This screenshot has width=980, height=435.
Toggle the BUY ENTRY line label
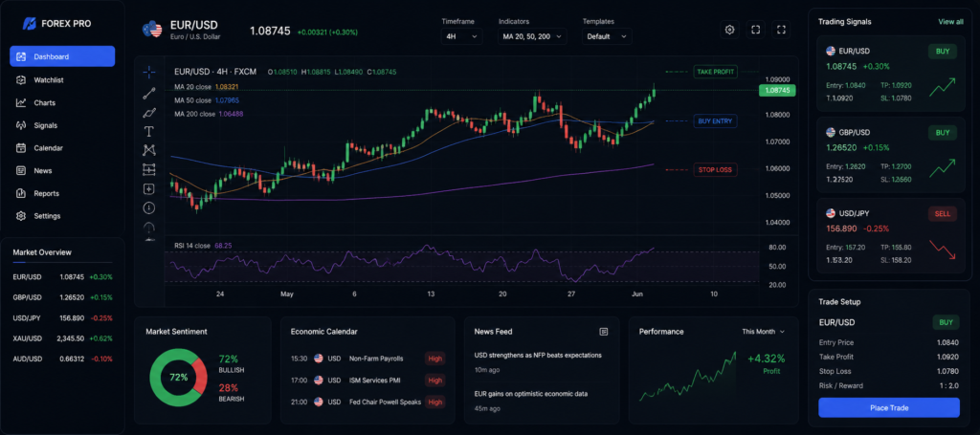(715, 121)
